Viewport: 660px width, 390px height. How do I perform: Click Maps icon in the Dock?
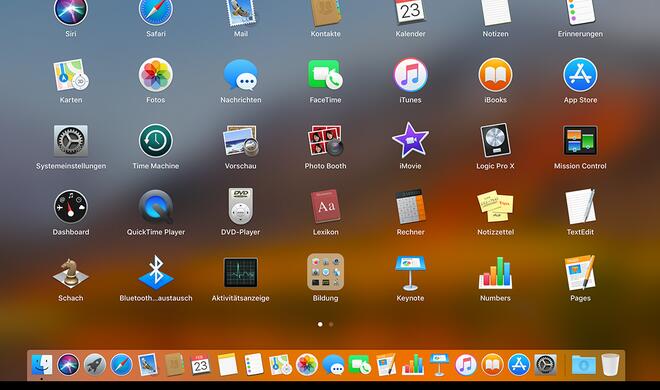coord(280,364)
